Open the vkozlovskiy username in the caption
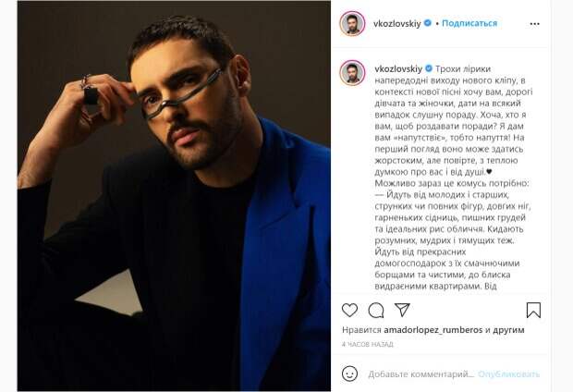The height and width of the screenshot is (392, 573). point(398,68)
